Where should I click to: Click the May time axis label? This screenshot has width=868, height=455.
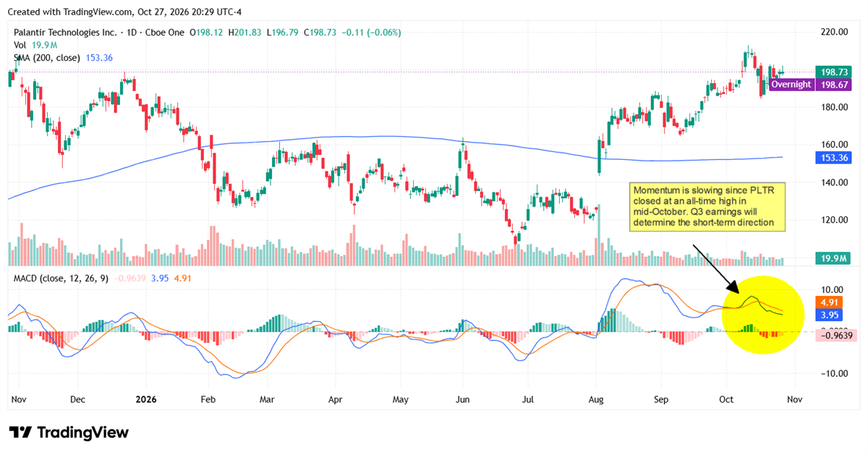401,399
